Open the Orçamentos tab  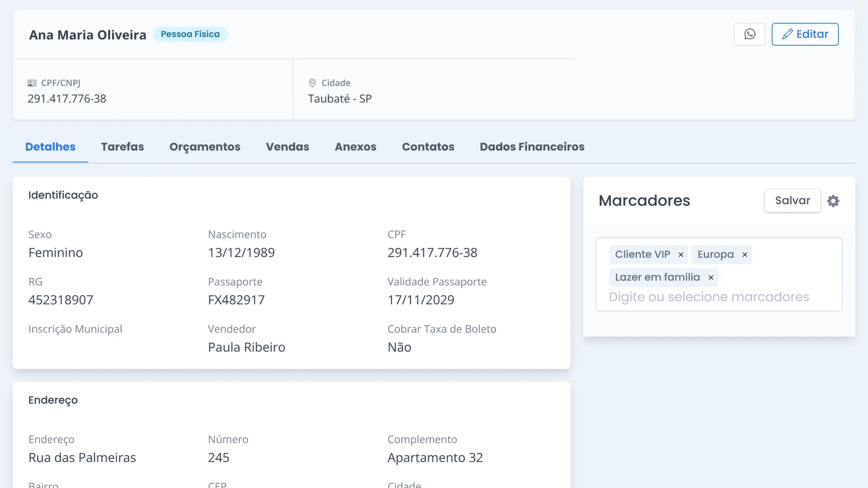205,147
